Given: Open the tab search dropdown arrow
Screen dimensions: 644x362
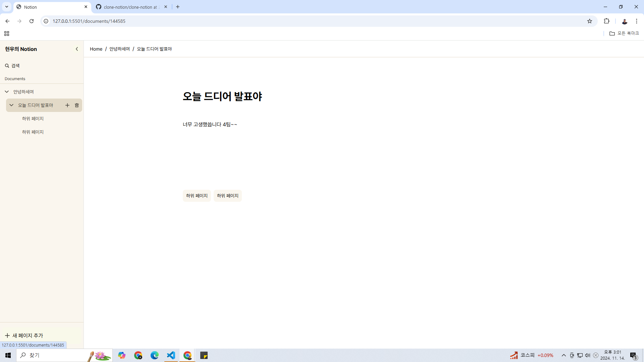Looking at the screenshot, I should (7, 7).
